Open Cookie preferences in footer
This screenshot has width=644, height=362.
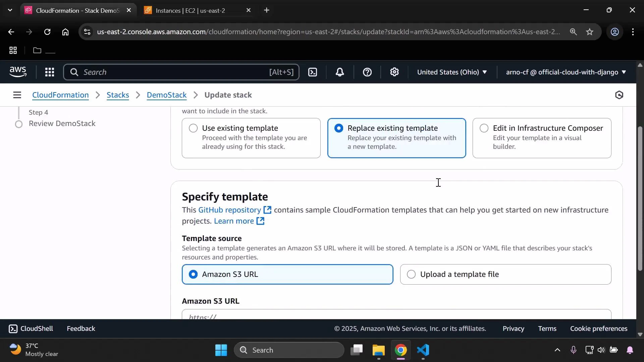(599, 329)
